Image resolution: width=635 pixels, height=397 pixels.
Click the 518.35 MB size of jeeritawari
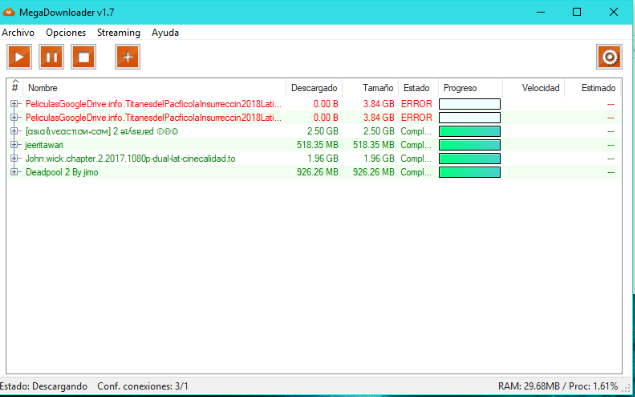click(x=373, y=145)
